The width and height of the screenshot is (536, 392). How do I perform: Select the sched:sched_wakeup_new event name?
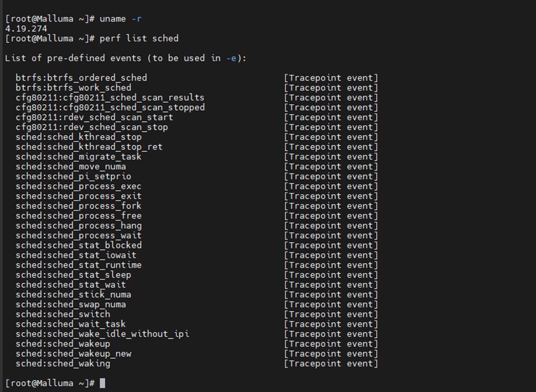click(74, 354)
